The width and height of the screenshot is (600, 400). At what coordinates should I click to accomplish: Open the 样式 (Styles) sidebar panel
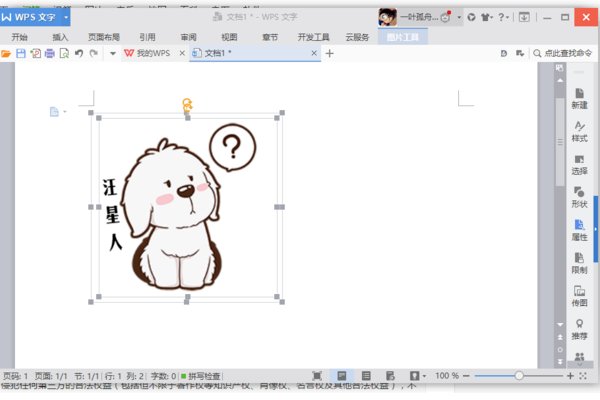tap(579, 130)
